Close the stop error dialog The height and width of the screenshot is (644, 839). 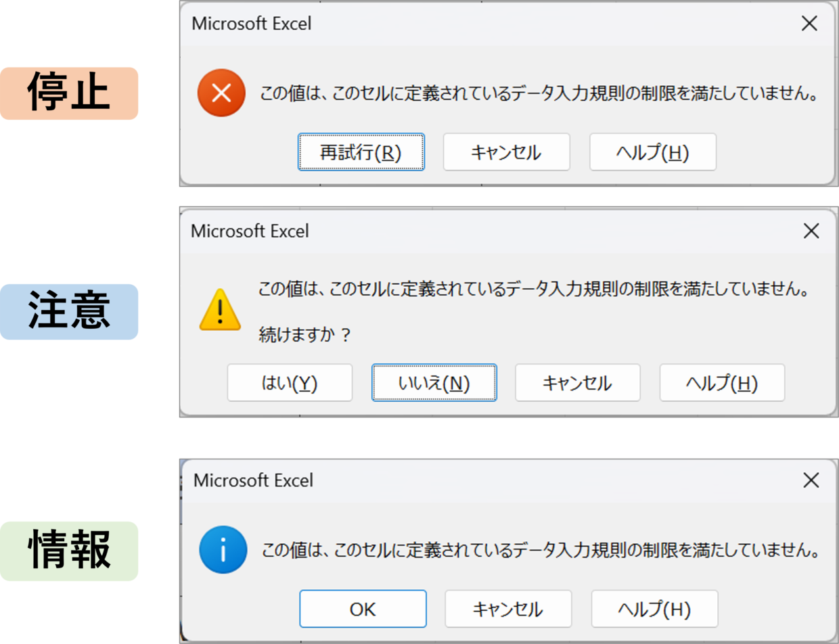[809, 24]
